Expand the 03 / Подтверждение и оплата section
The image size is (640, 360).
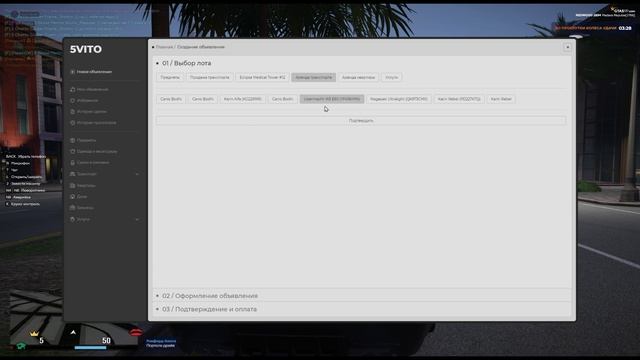(x=209, y=309)
